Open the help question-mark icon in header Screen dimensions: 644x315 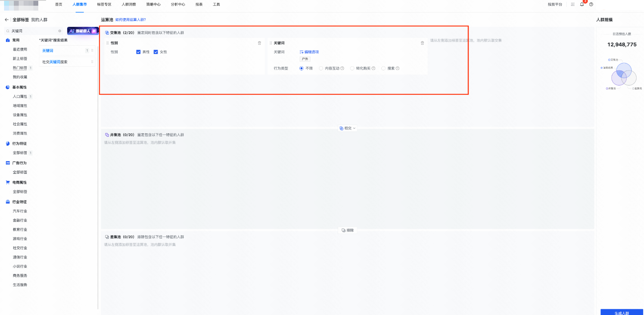(591, 4)
